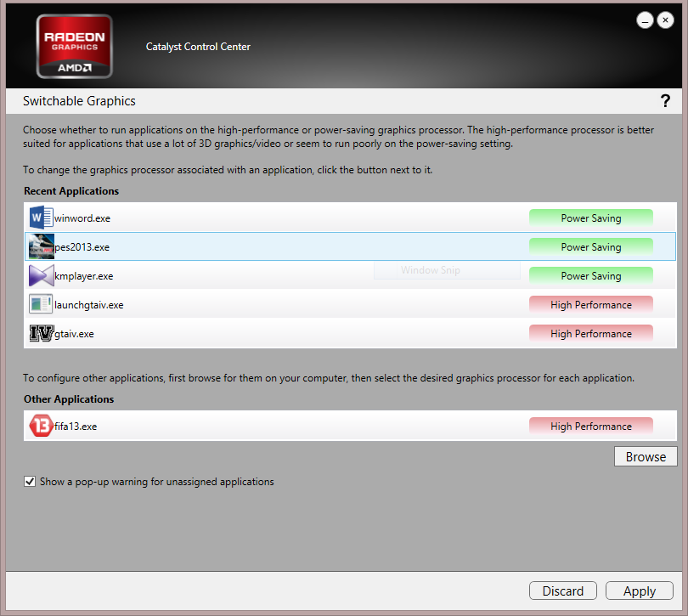
Task: Change launchgtaiv.exe High Performance setting
Action: pos(590,305)
